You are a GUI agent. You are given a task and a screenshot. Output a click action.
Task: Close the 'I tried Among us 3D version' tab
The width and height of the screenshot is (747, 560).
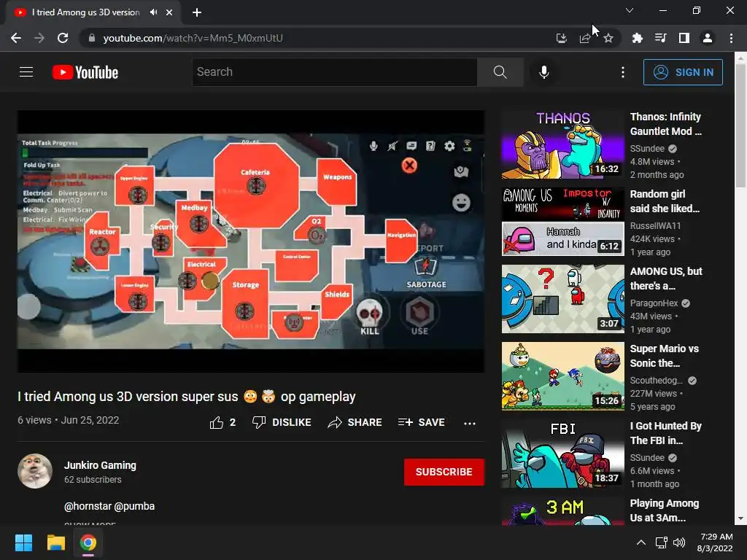click(169, 12)
